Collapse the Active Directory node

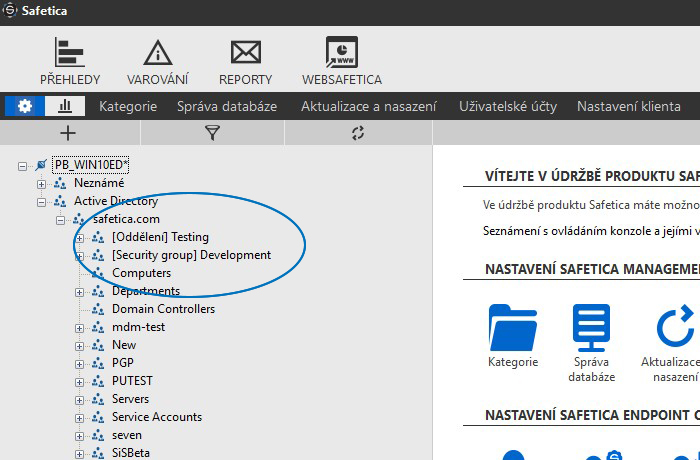41,201
